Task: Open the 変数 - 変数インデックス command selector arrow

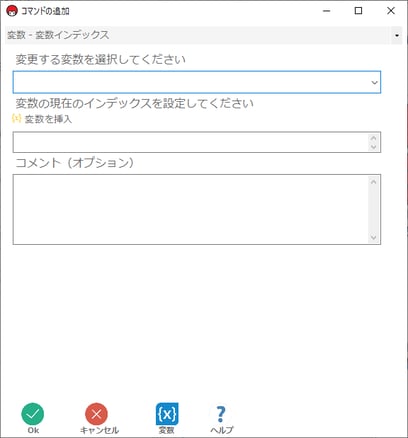Action: click(x=397, y=35)
